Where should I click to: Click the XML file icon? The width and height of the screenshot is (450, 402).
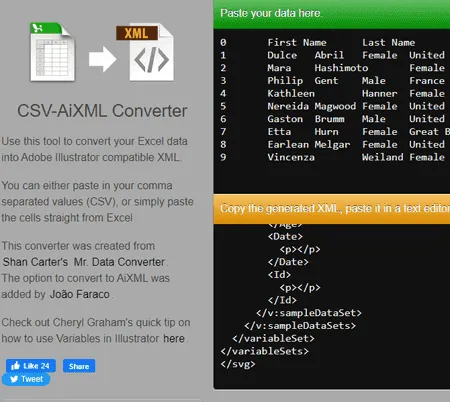[x=145, y=52]
